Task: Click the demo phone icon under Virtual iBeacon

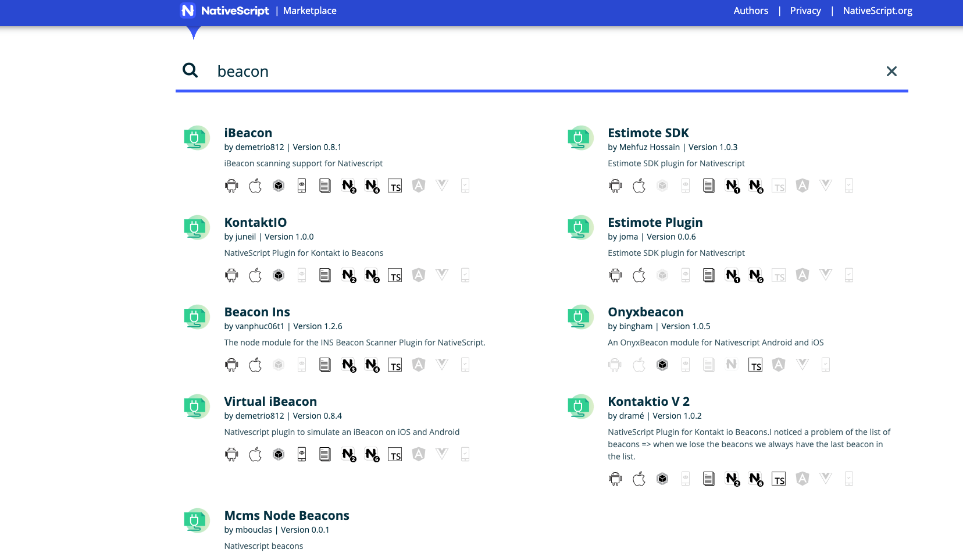Action: tap(302, 454)
